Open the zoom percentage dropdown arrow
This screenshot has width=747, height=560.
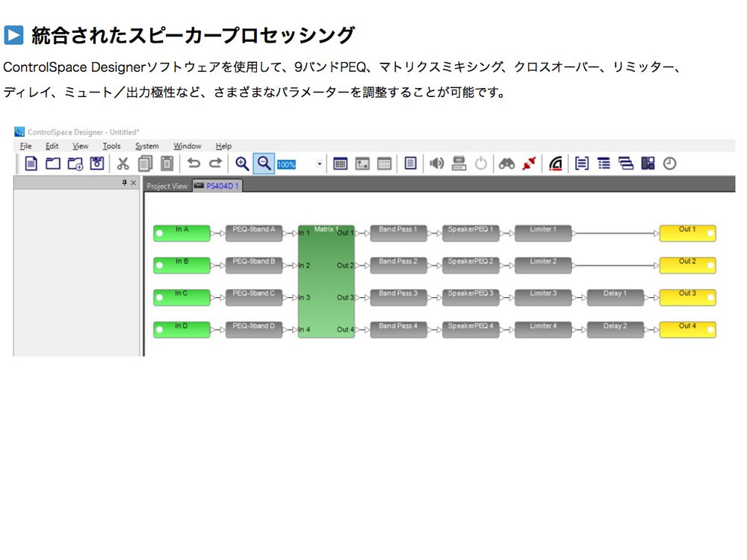point(320,164)
